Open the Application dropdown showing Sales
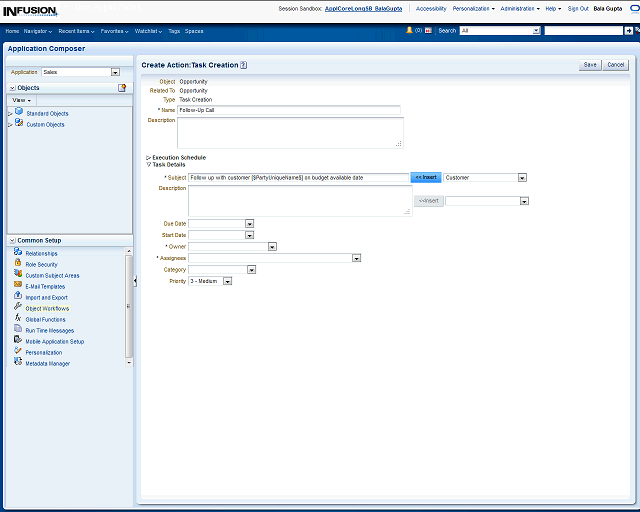Screen dimensions: 640x512 115,72
